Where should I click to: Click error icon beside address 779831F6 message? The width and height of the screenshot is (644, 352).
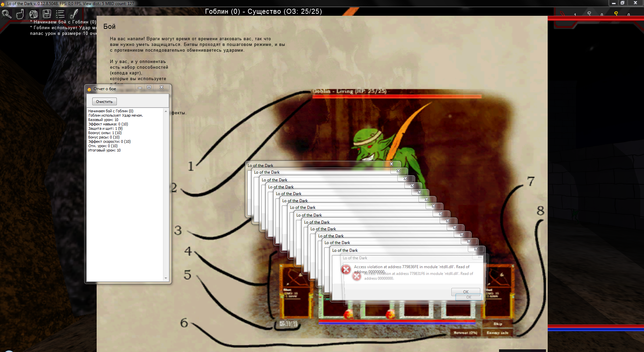point(357,277)
